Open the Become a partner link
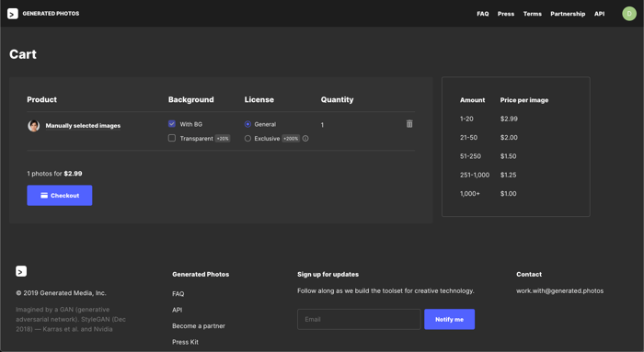Image resolution: width=644 pixels, height=352 pixels. (x=199, y=325)
